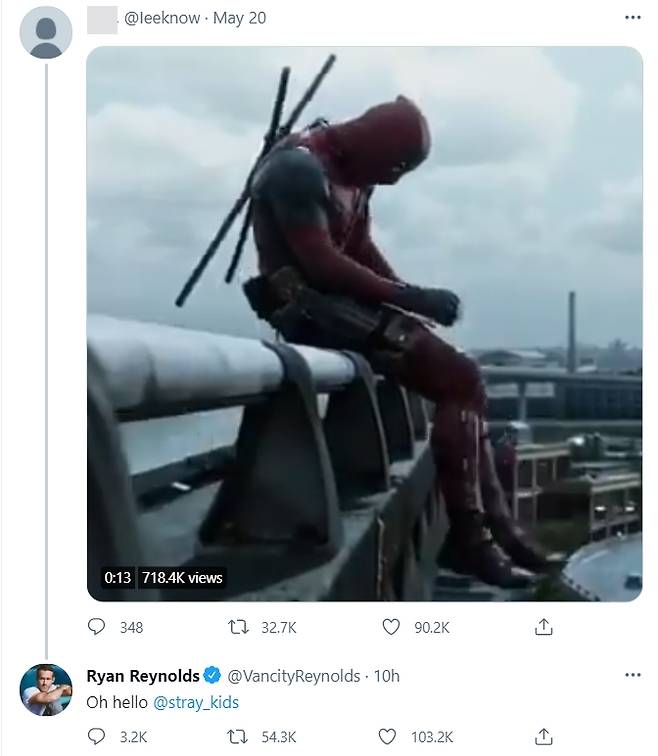Reply to Ryan Reynolds' tweet
Screen dimensions: 658x756
pos(97,737)
